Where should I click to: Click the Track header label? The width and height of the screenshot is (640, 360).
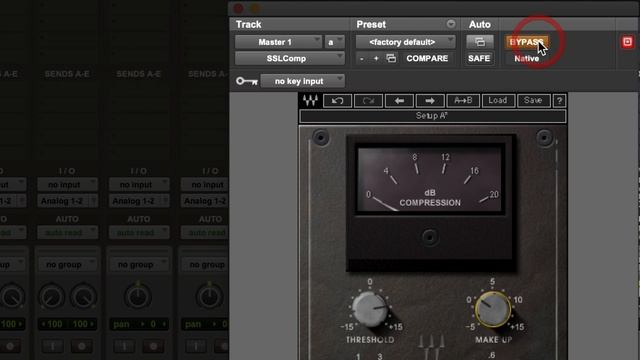click(249, 24)
